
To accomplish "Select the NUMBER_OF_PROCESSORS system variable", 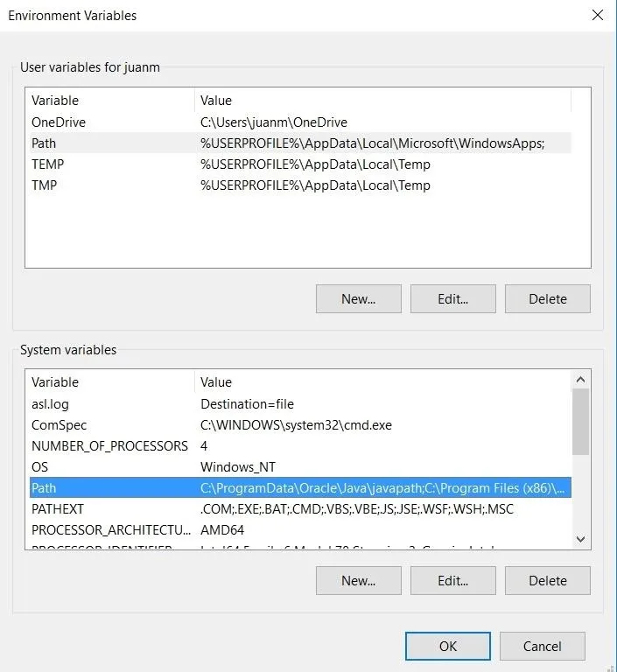I will tap(300, 445).
